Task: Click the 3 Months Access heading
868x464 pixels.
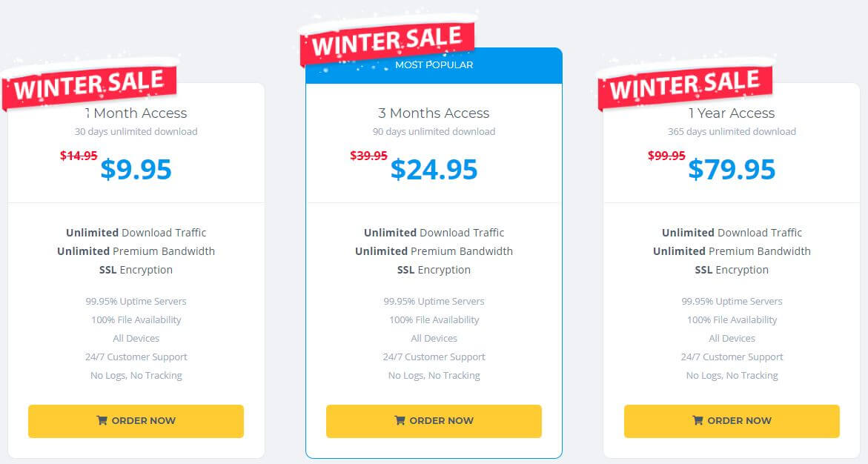Action: tap(434, 113)
